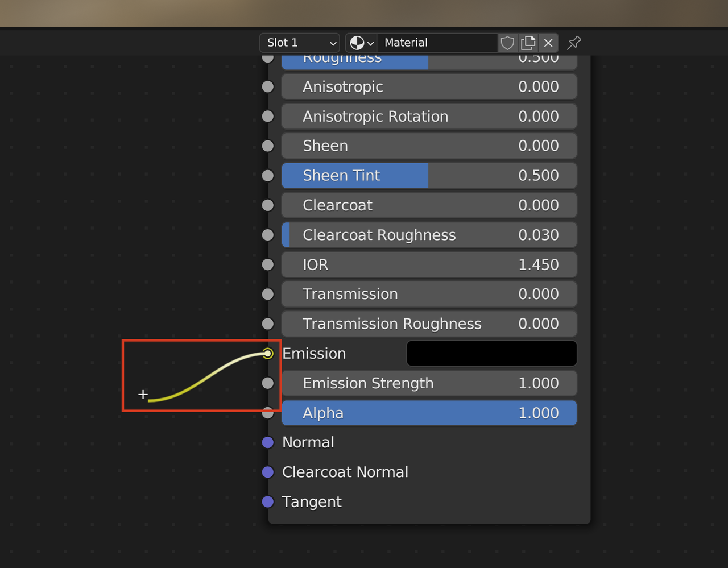
Task: Click the purple Normal input socket
Action: tap(268, 442)
